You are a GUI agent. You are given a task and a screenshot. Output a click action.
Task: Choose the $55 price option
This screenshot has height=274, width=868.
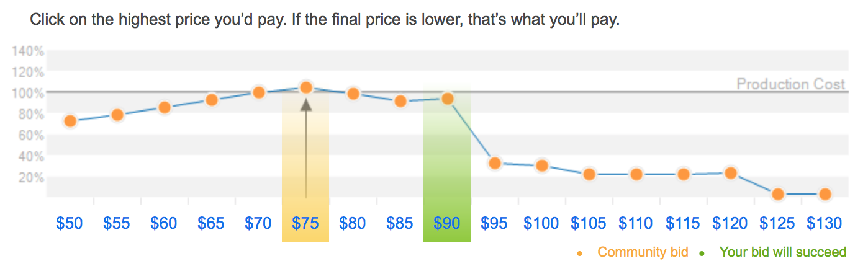pyautogui.click(x=117, y=223)
